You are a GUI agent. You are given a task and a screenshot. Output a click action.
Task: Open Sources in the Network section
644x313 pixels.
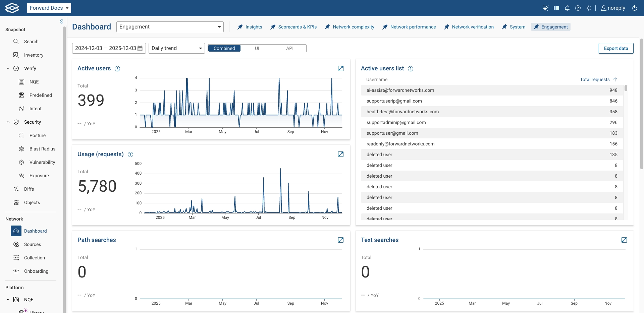[x=32, y=244]
